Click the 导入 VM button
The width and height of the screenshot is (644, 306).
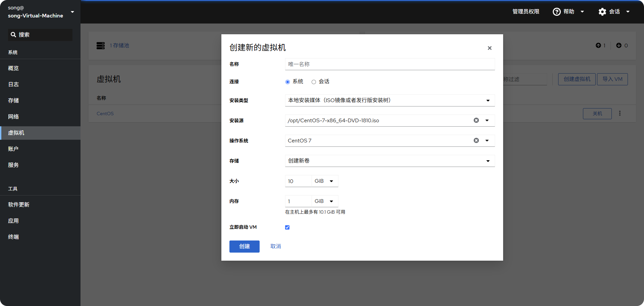point(612,79)
